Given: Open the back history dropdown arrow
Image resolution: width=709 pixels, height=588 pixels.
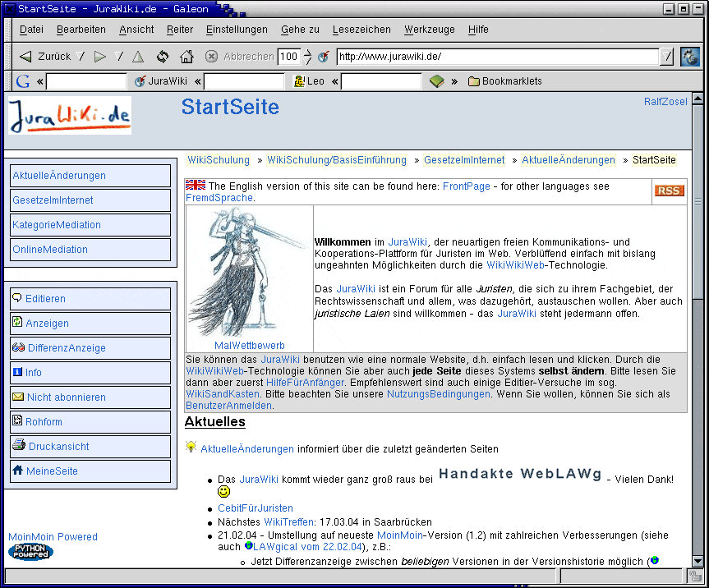Looking at the screenshot, I should tap(81, 57).
